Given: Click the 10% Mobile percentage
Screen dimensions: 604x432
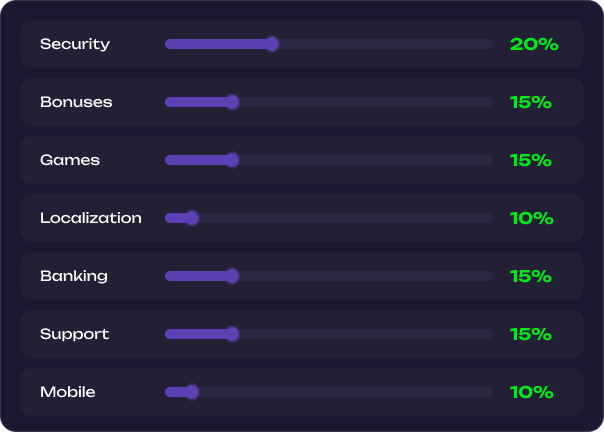Looking at the screenshot, I should (x=532, y=392).
